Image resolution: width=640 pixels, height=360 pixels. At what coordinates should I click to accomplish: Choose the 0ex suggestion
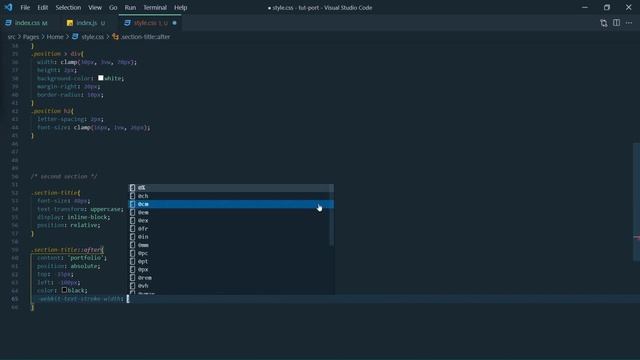231,220
